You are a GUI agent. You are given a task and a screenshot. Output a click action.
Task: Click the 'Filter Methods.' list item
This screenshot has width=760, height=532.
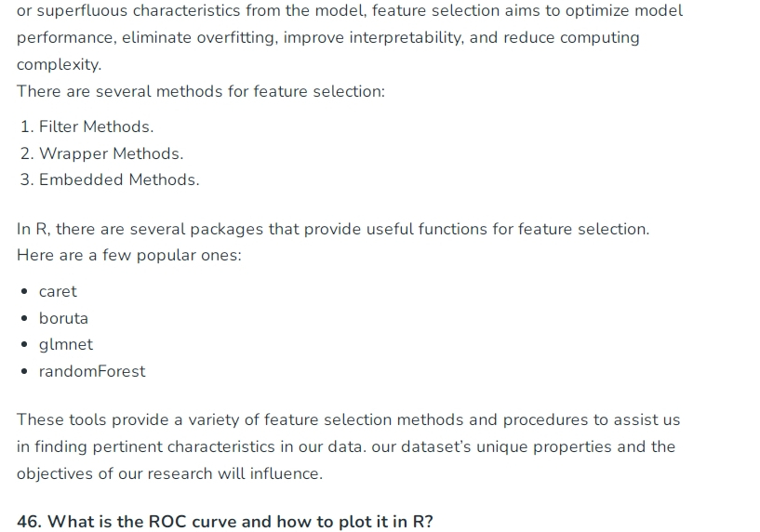tap(96, 126)
